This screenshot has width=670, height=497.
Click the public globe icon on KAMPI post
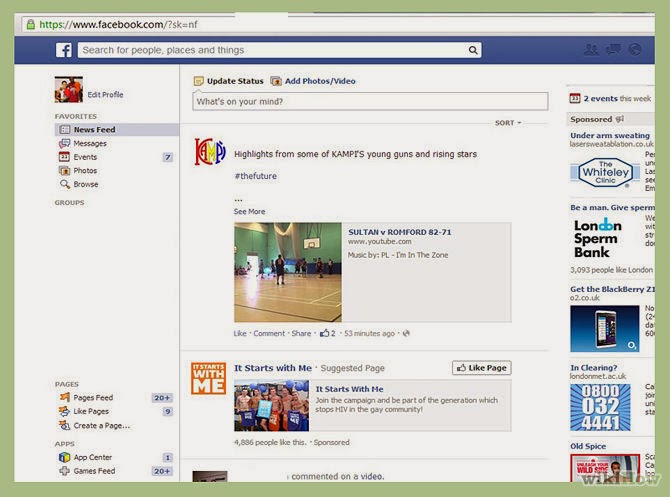pyautogui.click(x=406, y=333)
